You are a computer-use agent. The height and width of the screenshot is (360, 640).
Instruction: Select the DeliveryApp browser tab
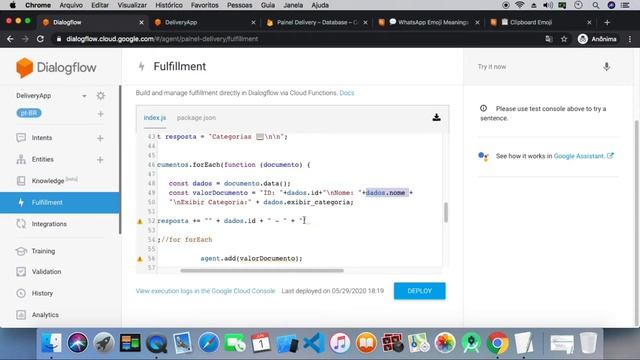coord(204,22)
